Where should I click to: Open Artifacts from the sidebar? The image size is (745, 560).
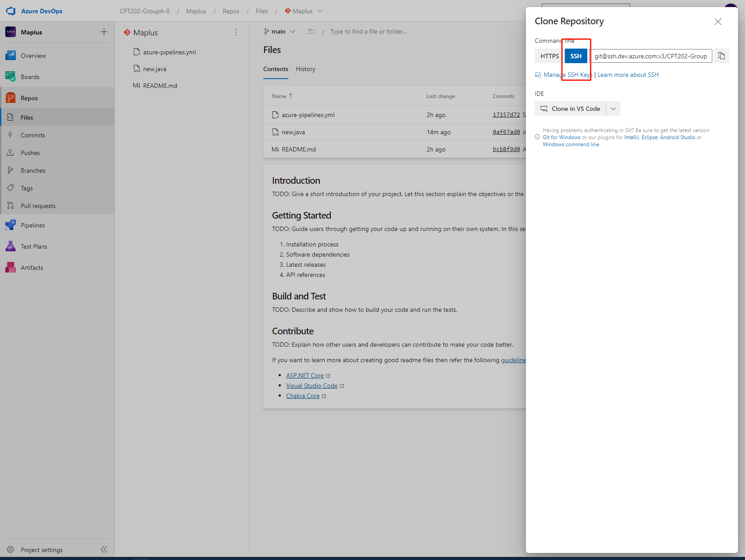pyautogui.click(x=32, y=268)
